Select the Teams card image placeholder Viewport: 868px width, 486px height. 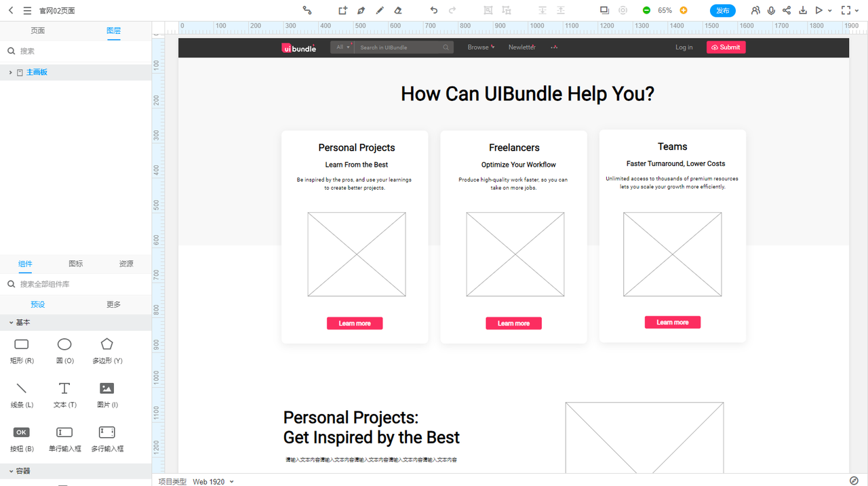[673, 254]
